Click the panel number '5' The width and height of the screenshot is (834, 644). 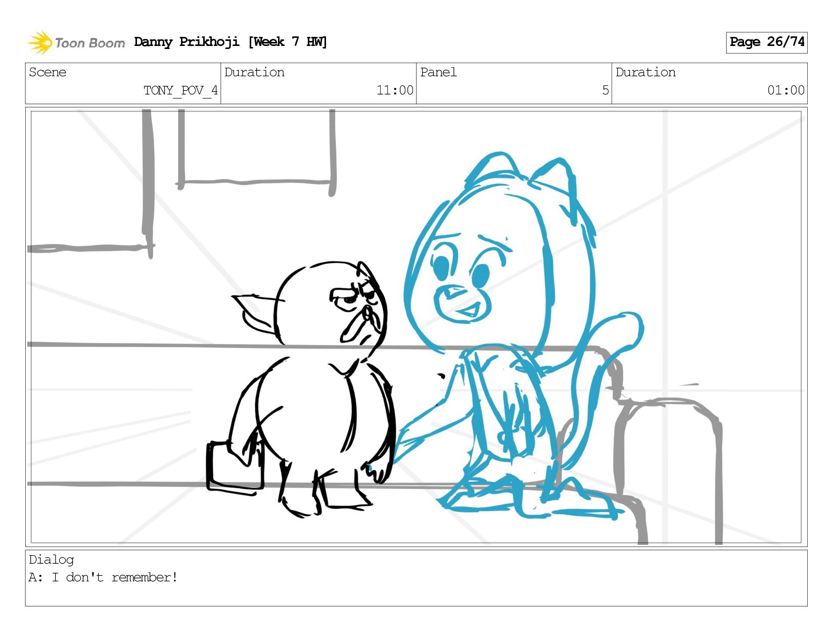pos(605,90)
